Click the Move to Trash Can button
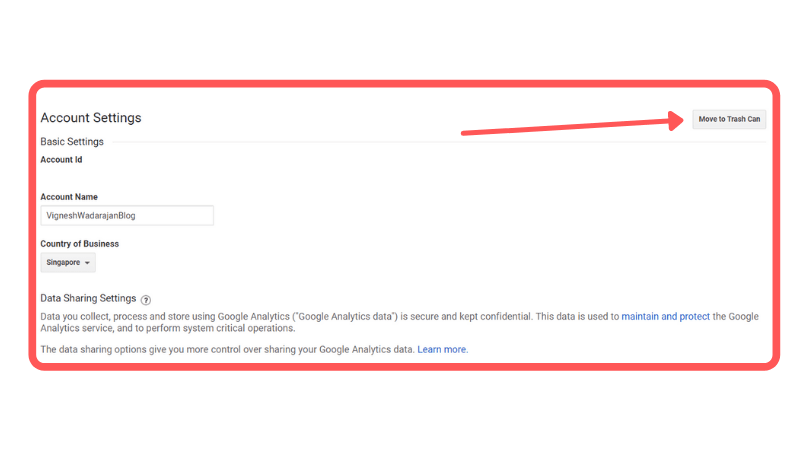The width and height of the screenshot is (800, 450). [729, 119]
